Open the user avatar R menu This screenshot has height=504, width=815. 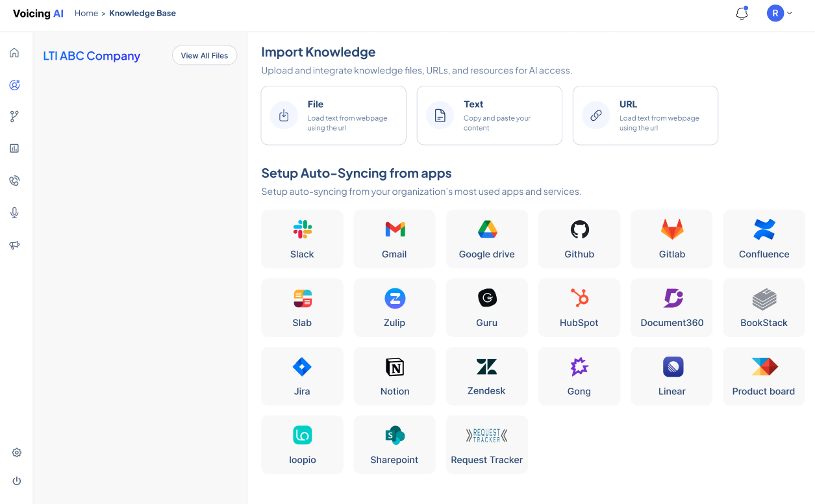point(779,13)
